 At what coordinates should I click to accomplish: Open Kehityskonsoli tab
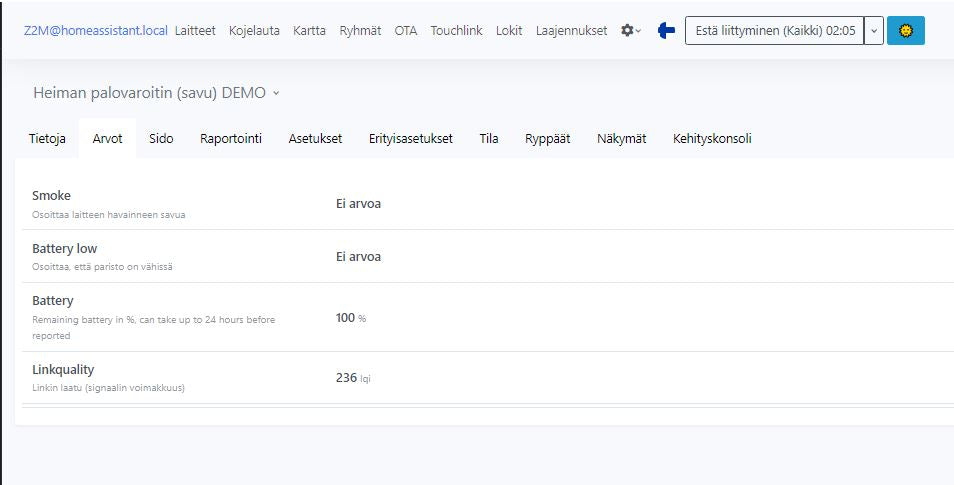712,139
